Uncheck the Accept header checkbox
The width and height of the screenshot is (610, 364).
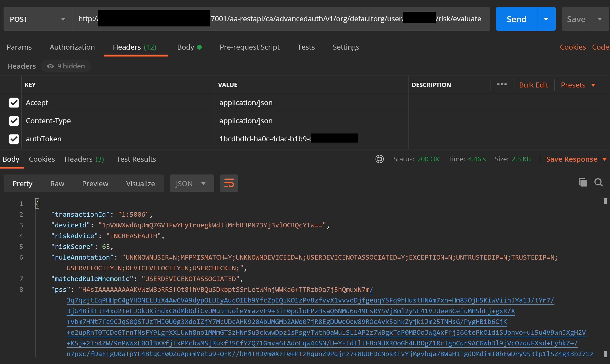14,103
